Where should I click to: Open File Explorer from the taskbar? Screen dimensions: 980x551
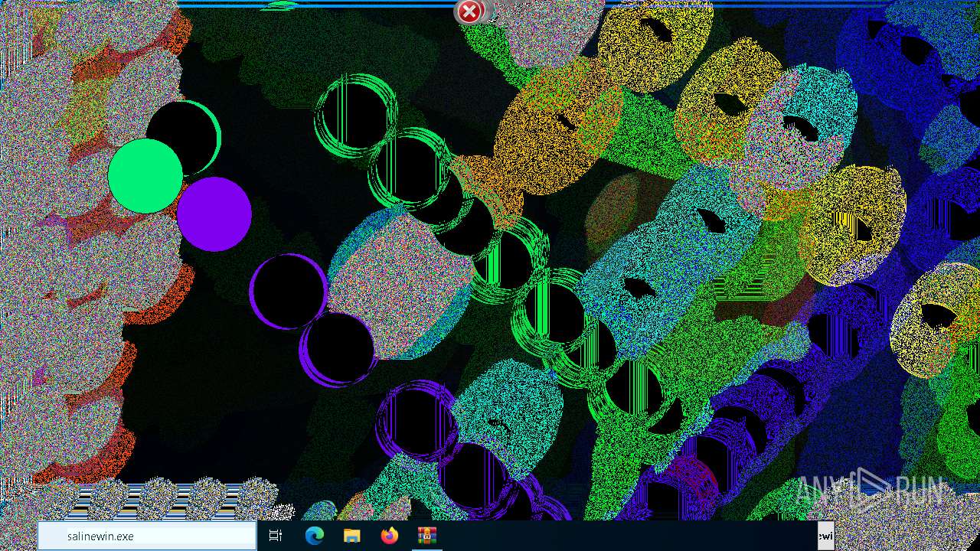(x=351, y=536)
